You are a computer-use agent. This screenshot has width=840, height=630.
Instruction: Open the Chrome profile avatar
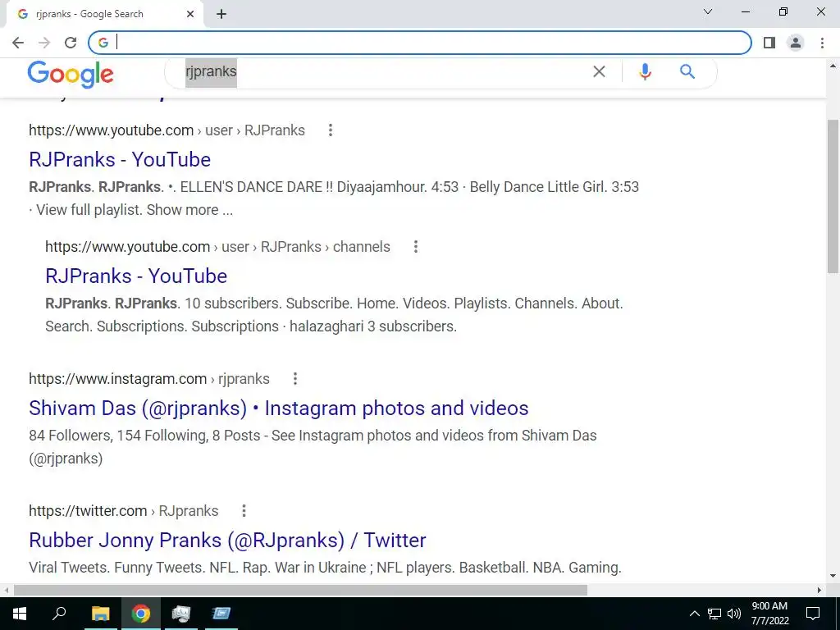pos(796,43)
